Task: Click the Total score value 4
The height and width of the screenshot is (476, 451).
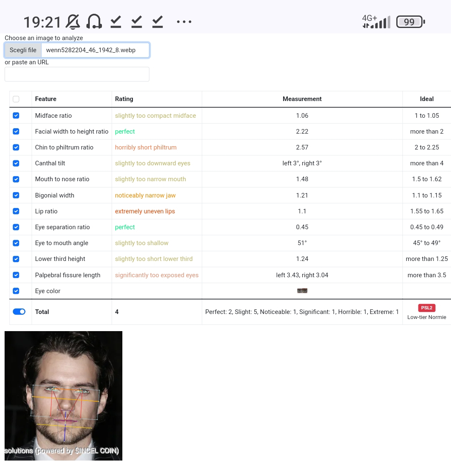Action: pos(117,312)
